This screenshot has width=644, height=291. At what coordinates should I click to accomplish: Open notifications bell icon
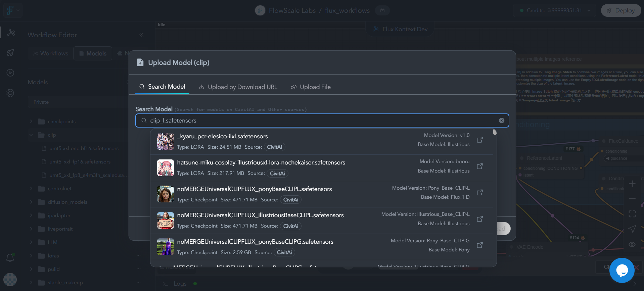10,258
